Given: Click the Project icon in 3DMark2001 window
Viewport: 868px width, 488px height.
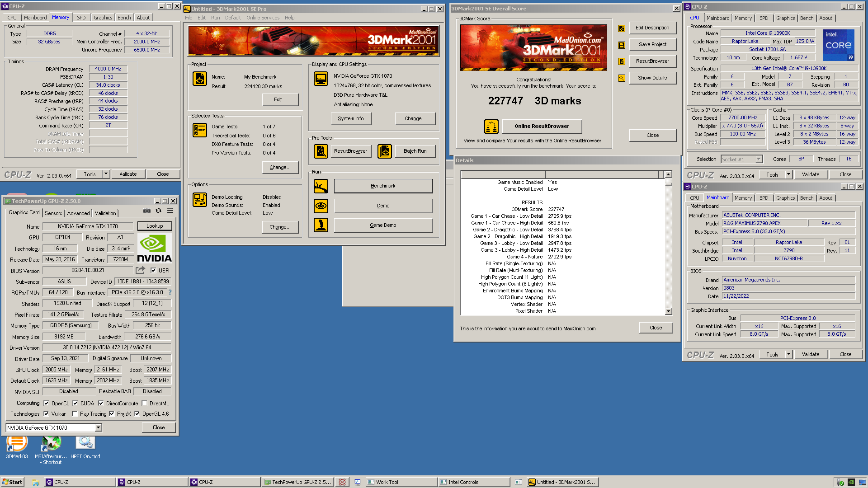Looking at the screenshot, I should point(200,79).
